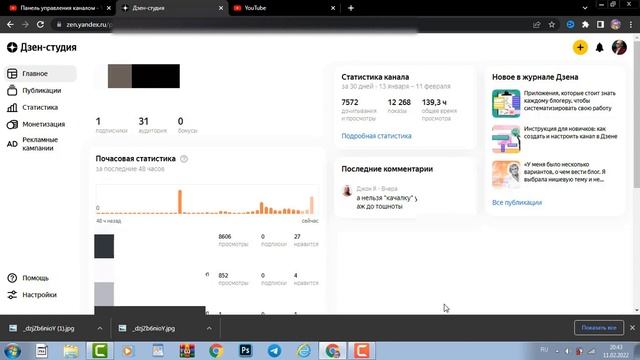Close the downloads bar

(632, 328)
